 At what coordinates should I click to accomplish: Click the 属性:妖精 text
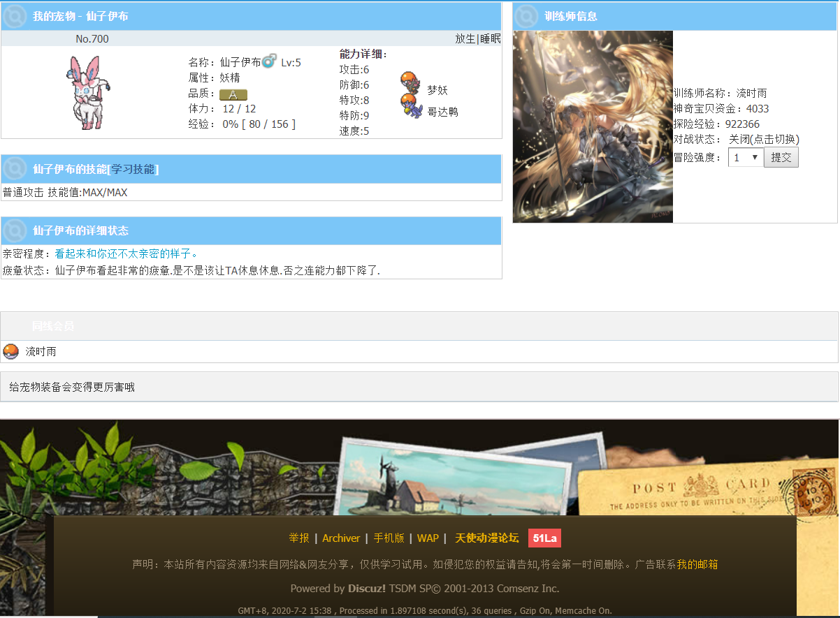pos(215,78)
